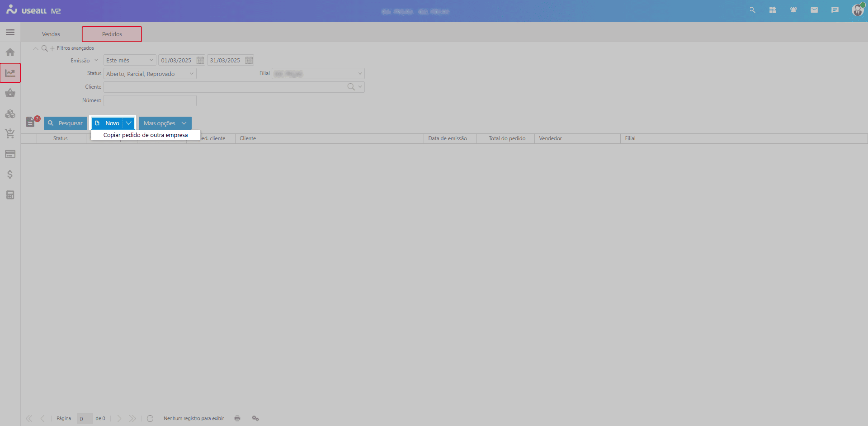Refresh the orders grid
868x426 pixels.
pyautogui.click(x=150, y=418)
